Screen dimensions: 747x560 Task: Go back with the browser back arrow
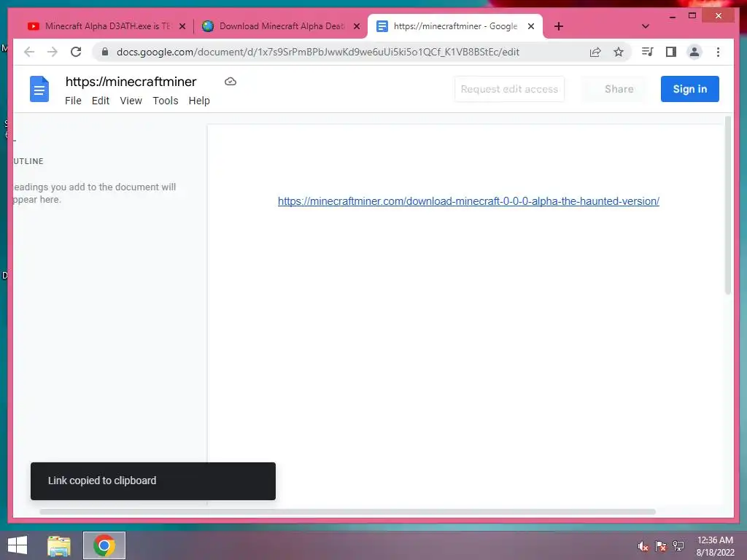click(x=29, y=52)
